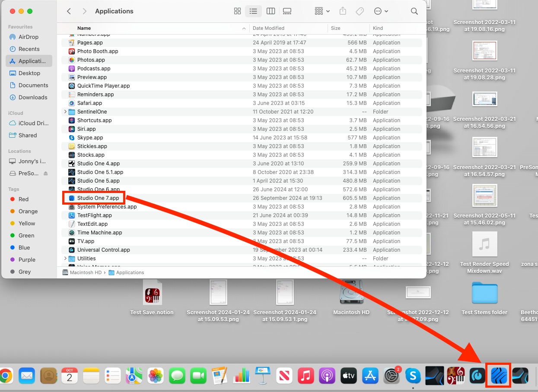The image size is (538, 392).
Task: Click the Tags icon in the toolbar
Action: tap(360, 11)
